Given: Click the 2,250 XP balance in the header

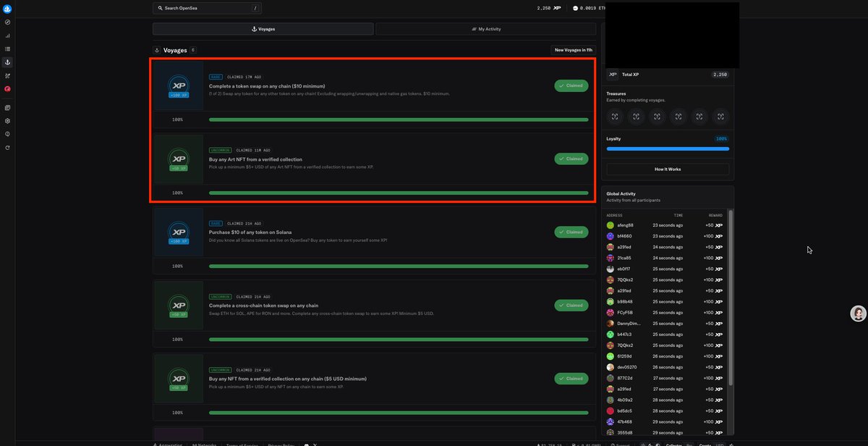Looking at the screenshot, I should [548, 8].
